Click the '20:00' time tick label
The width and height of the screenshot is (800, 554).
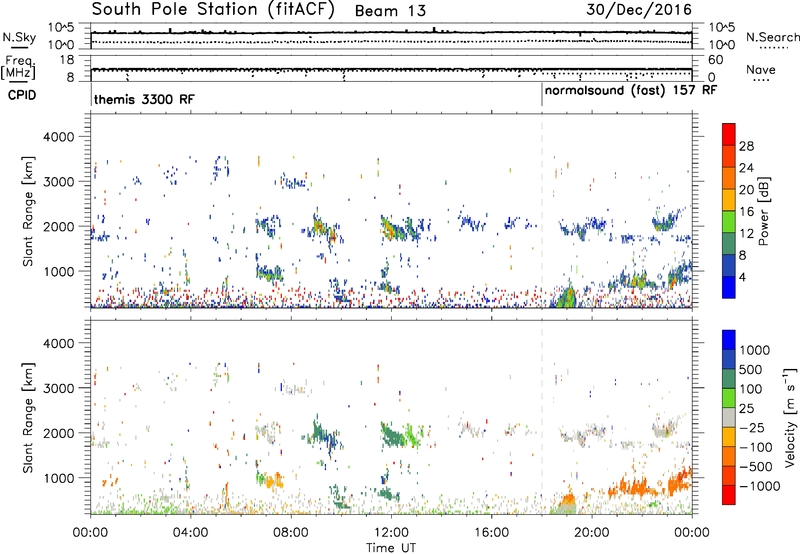592,533
